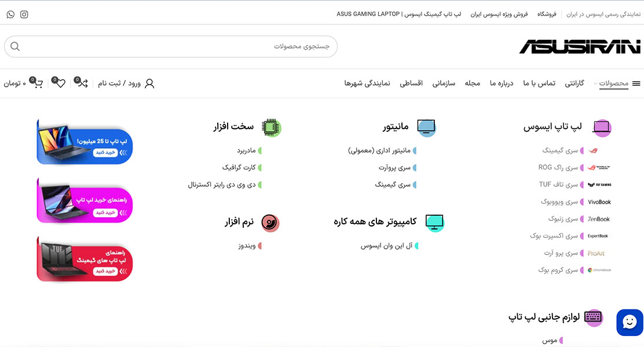Open the کارت گرافیک link

(239, 167)
